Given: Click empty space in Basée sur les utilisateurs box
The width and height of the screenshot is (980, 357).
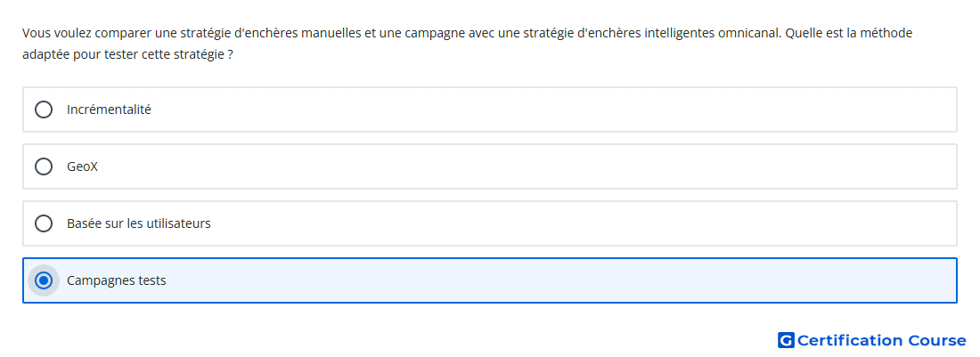Looking at the screenshot, I should 581,223.
